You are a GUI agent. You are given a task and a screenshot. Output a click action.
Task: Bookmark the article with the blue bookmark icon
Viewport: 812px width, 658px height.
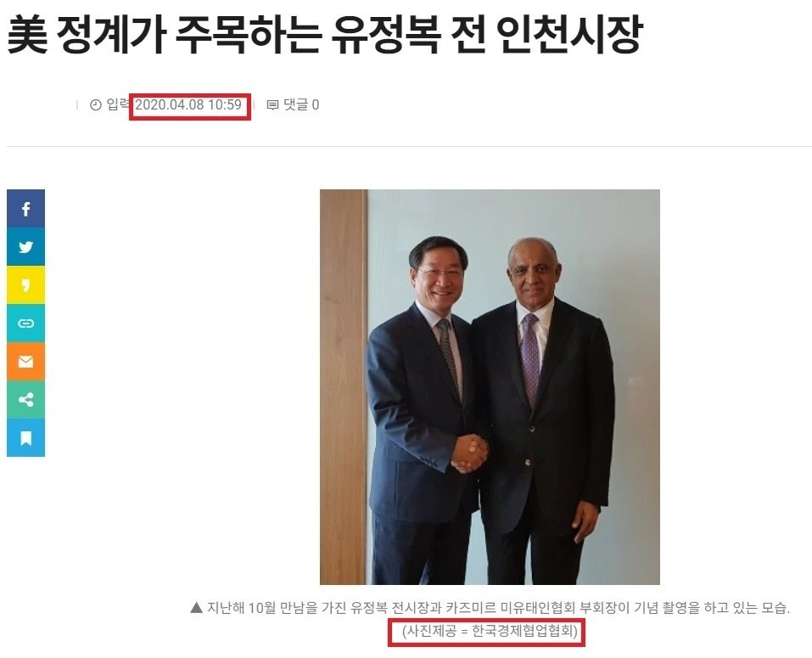tap(26, 438)
